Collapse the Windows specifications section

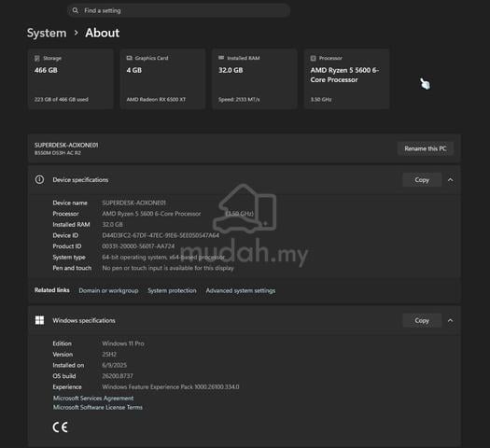[x=450, y=320]
